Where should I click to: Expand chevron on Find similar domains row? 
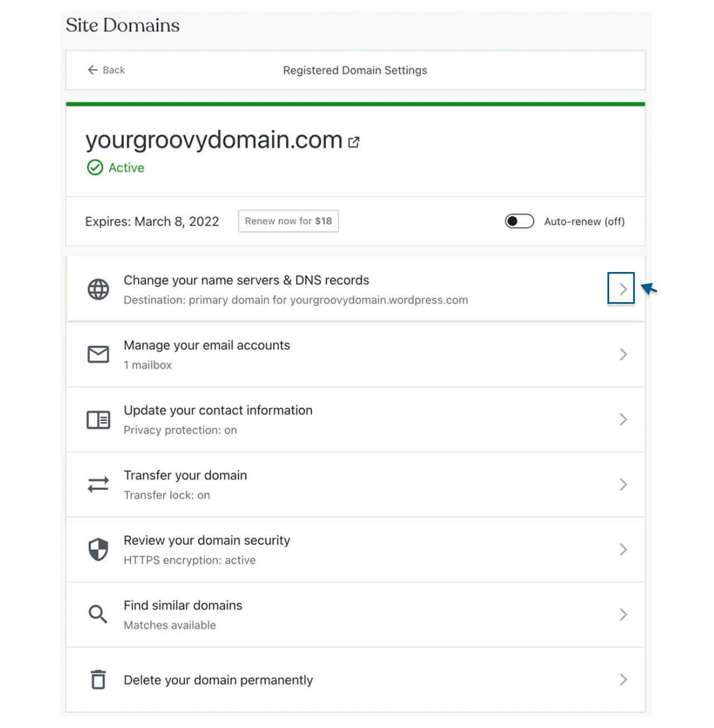(623, 614)
